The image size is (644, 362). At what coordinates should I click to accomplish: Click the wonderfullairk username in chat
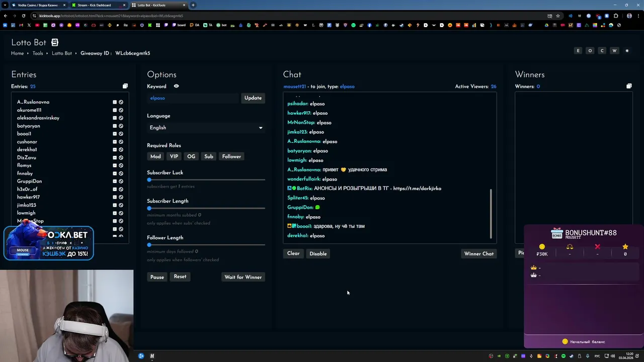pos(304,179)
